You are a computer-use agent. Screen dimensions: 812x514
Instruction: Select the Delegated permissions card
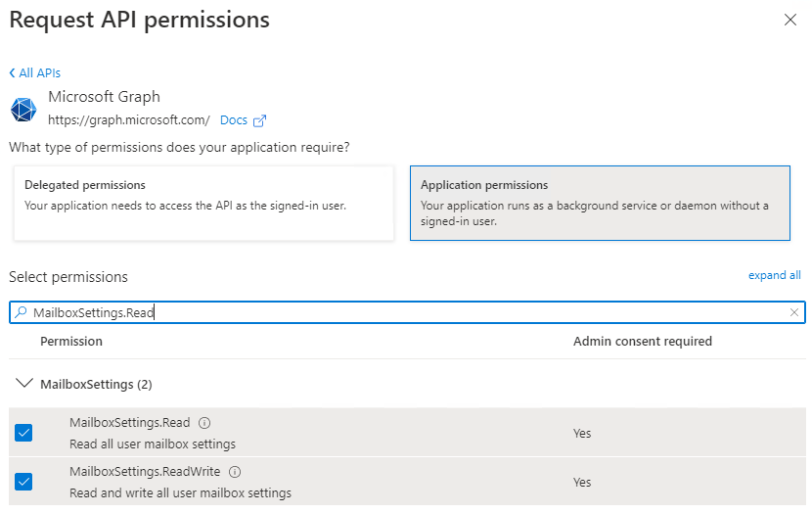pos(203,203)
